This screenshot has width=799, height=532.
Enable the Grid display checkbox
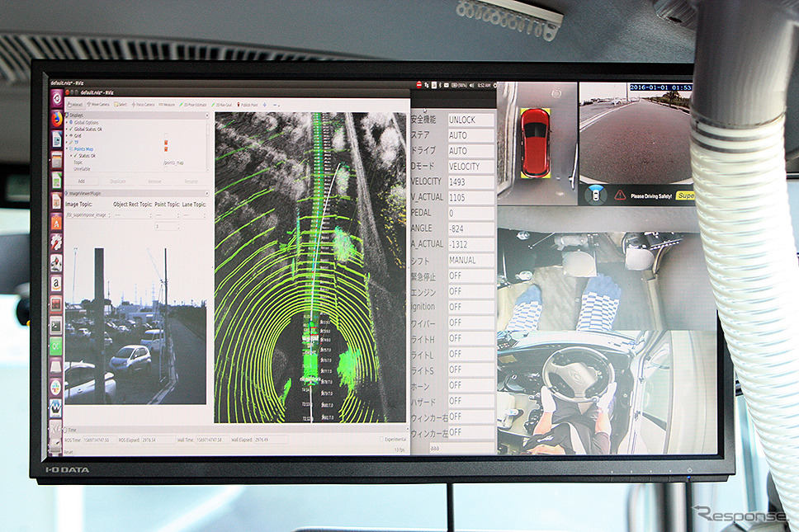point(166,136)
